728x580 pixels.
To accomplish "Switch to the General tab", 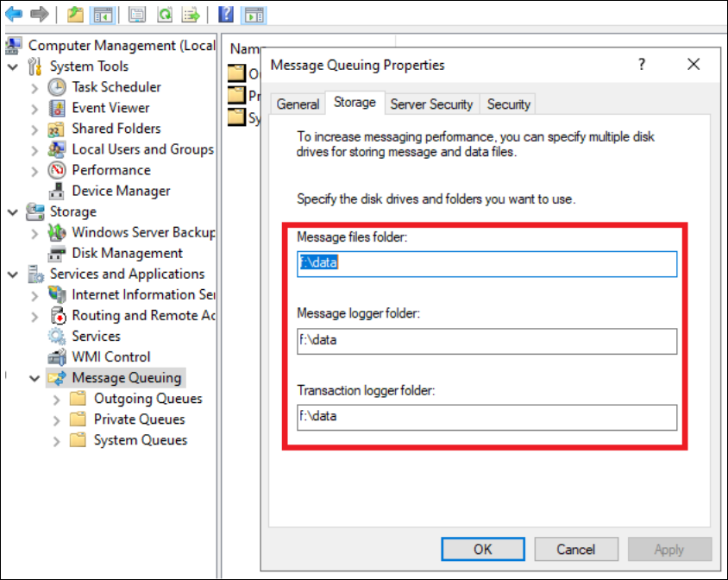I will tap(298, 104).
